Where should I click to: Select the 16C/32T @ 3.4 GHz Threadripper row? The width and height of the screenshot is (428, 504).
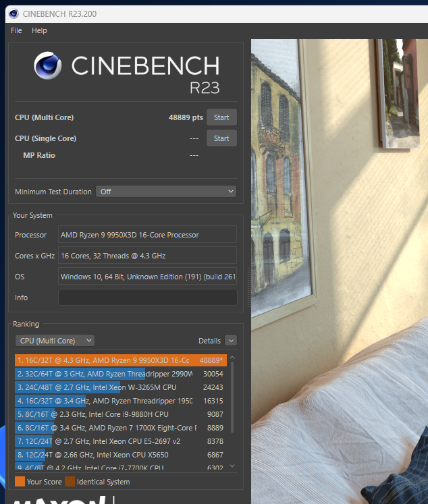(x=121, y=401)
